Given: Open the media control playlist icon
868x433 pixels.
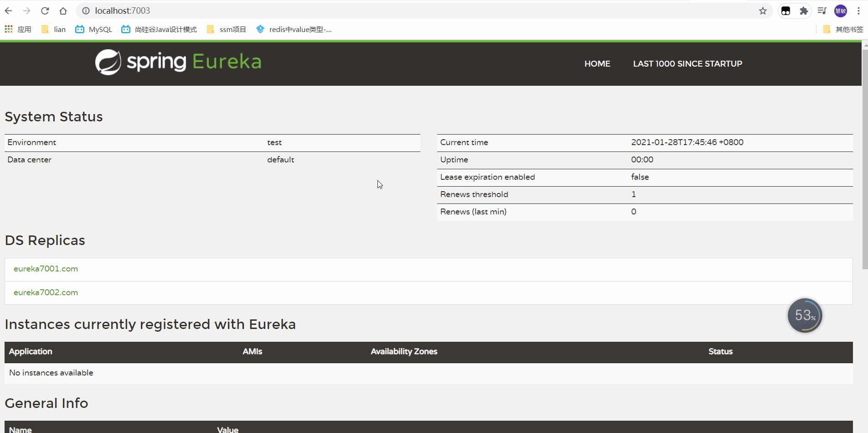Looking at the screenshot, I should [822, 11].
